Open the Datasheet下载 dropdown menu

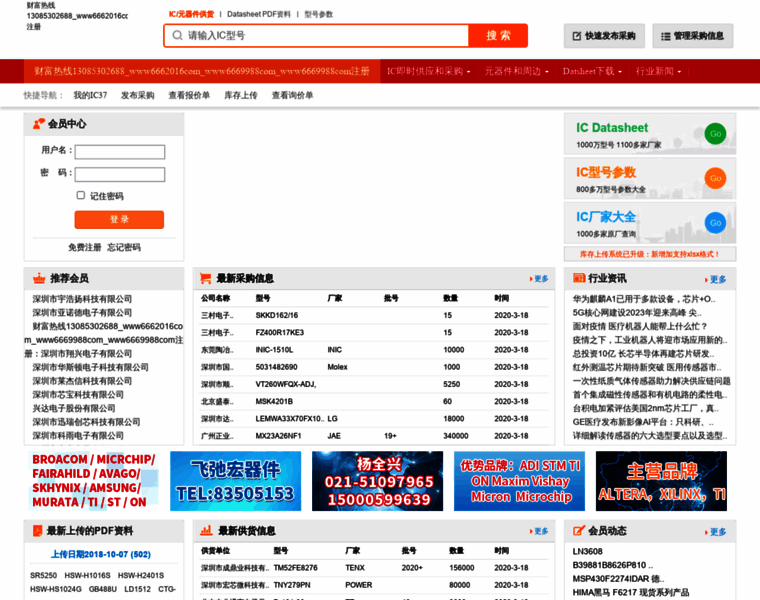(x=592, y=71)
